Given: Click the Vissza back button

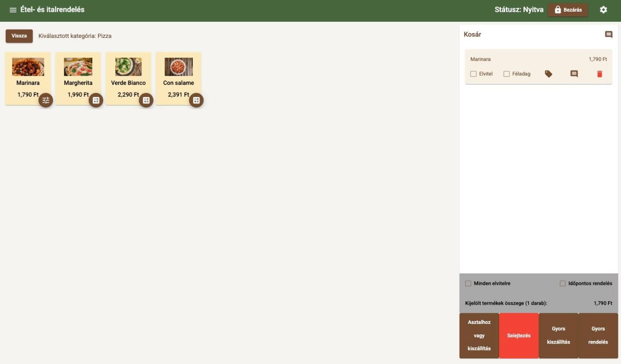Looking at the screenshot, I should [19, 36].
